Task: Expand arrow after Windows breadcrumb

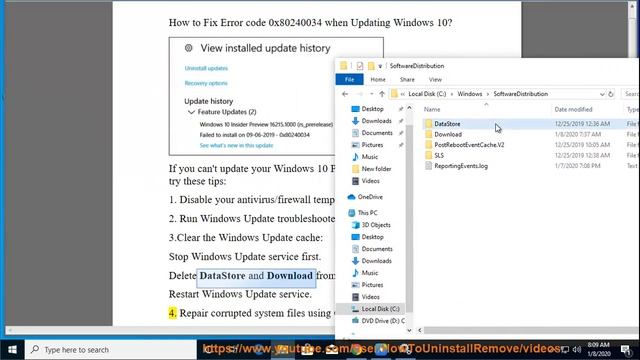Action: (x=488, y=94)
